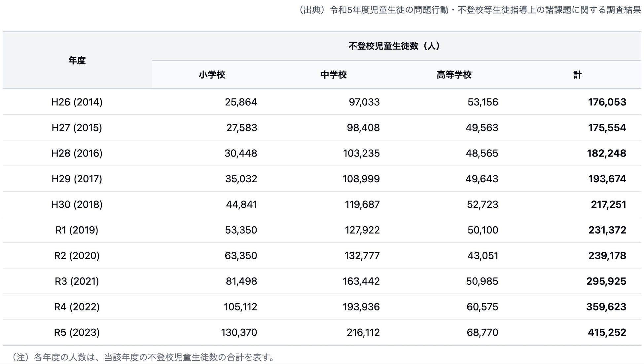The image size is (644, 364).
Task: Select the R1 (2019) row label
Action: [x=77, y=230]
